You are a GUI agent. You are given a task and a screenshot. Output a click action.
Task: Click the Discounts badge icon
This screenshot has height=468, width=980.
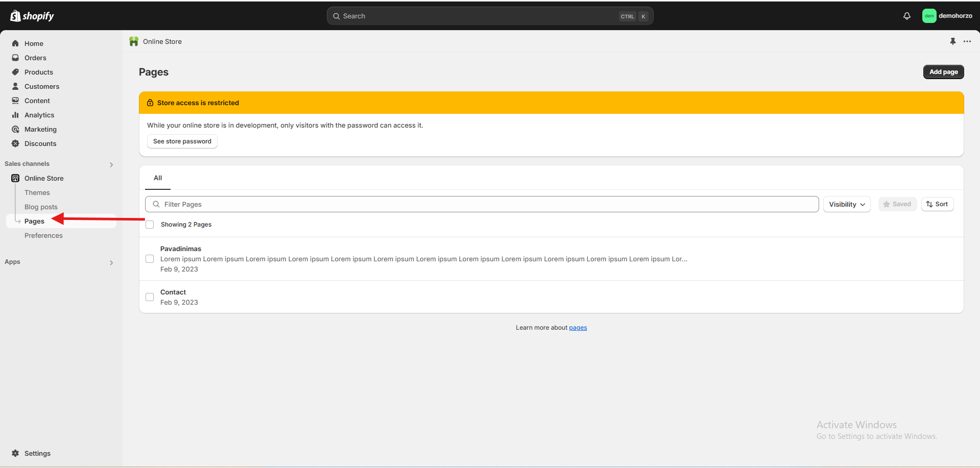pos(15,143)
